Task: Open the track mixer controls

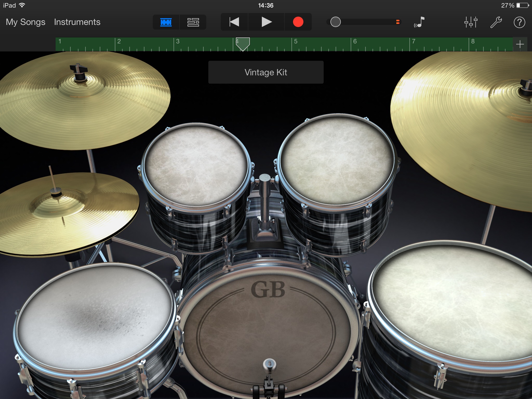Action: [471, 22]
